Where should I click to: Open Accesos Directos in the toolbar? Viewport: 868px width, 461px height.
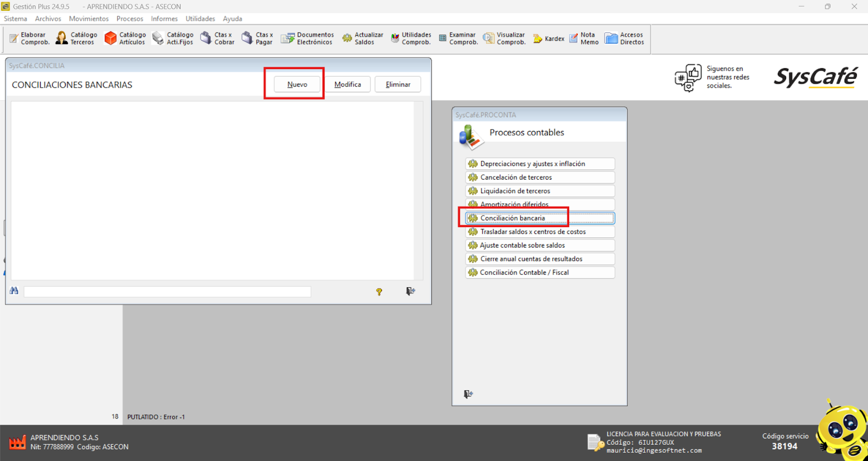tap(624, 39)
